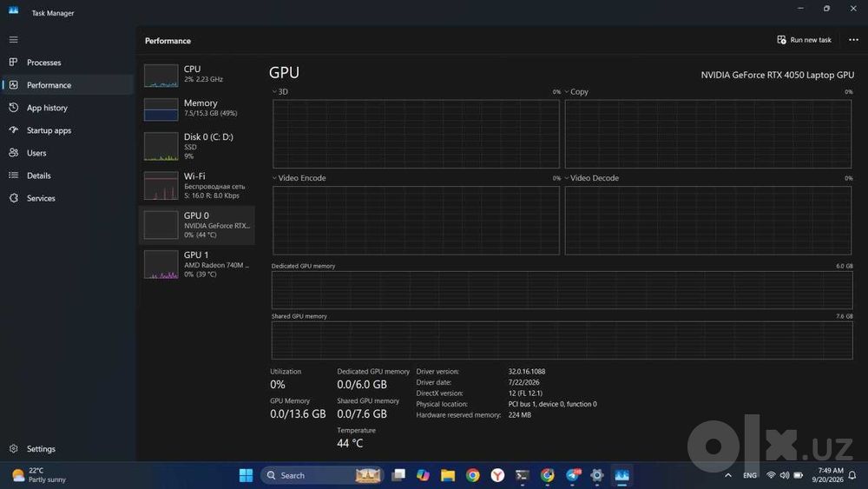Open File Explorer from taskbar
This screenshot has height=489, width=868.
448,475
